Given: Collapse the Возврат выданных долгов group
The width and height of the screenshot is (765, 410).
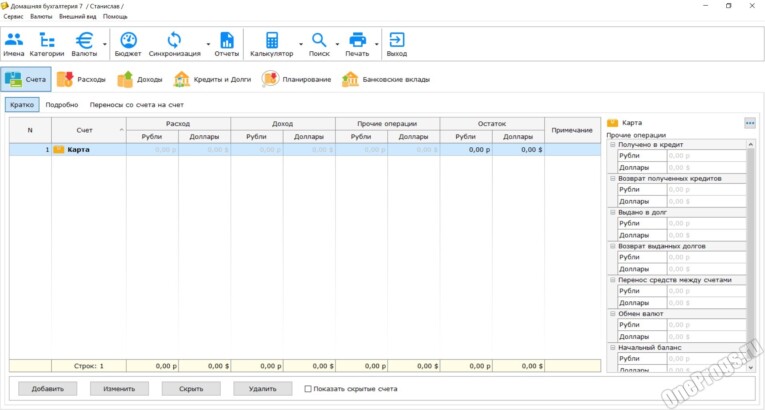Looking at the screenshot, I should 612,246.
